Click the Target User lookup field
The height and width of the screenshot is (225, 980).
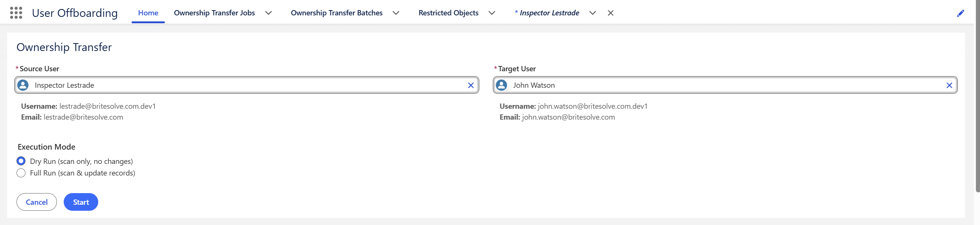tap(725, 85)
